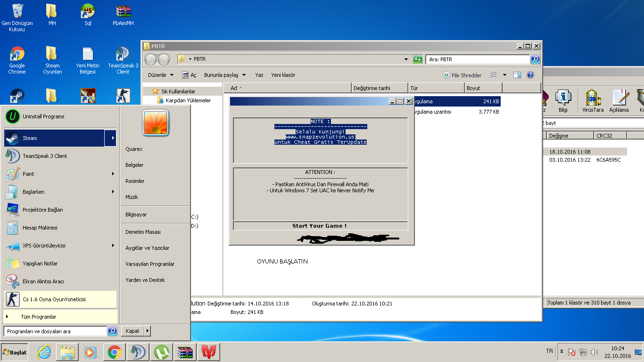
Task: Click the VirüsTara icon in WinRAR toolbar
Action: (x=593, y=101)
